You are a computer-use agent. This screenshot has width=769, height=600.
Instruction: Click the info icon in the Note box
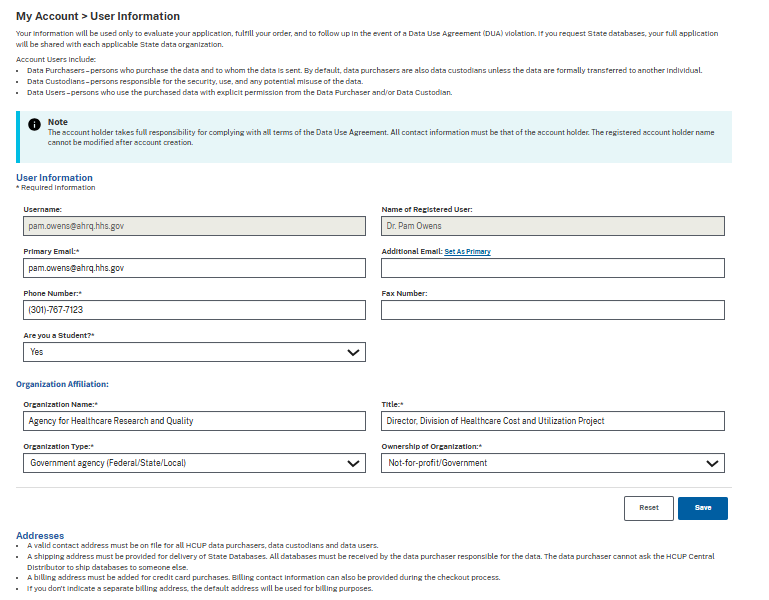(34, 125)
